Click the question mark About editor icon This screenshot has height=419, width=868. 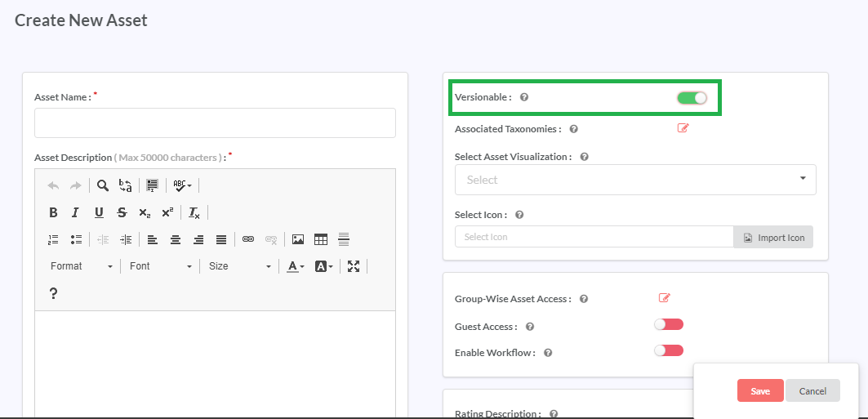point(53,293)
